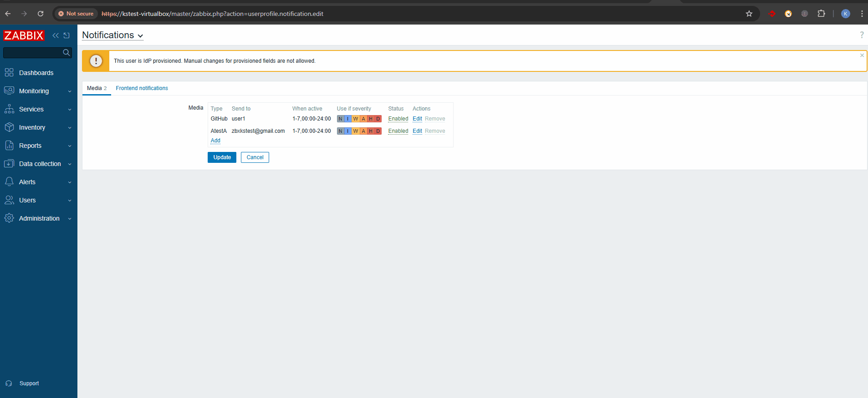This screenshot has width=868, height=398.
Task: Click the browser address bar URL
Action: tap(212, 14)
